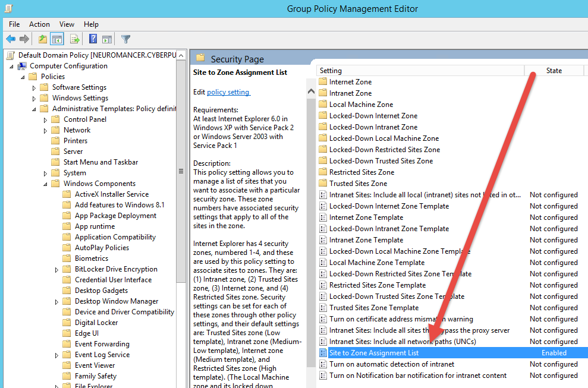Open the Internet Zone folder in the list
The width and height of the screenshot is (588, 388).
click(350, 82)
